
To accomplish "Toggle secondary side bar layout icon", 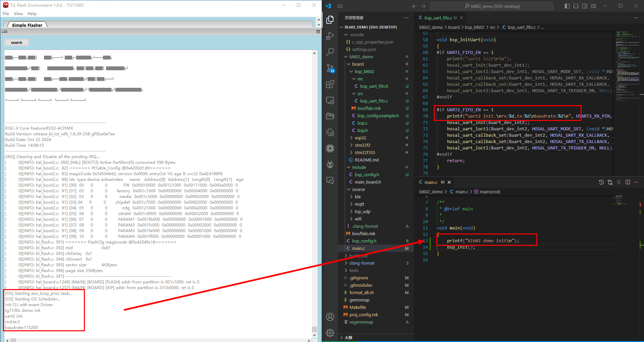I will [585, 6].
